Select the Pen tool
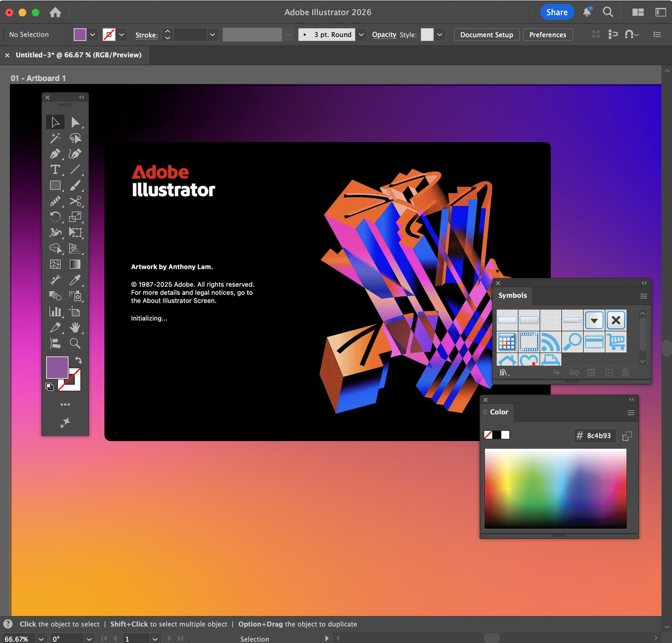This screenshot has width=672, height=643. coord(55,154)
